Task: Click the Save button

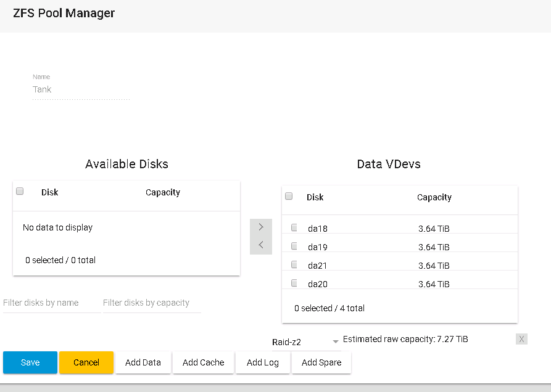Action: click(30, 362)
